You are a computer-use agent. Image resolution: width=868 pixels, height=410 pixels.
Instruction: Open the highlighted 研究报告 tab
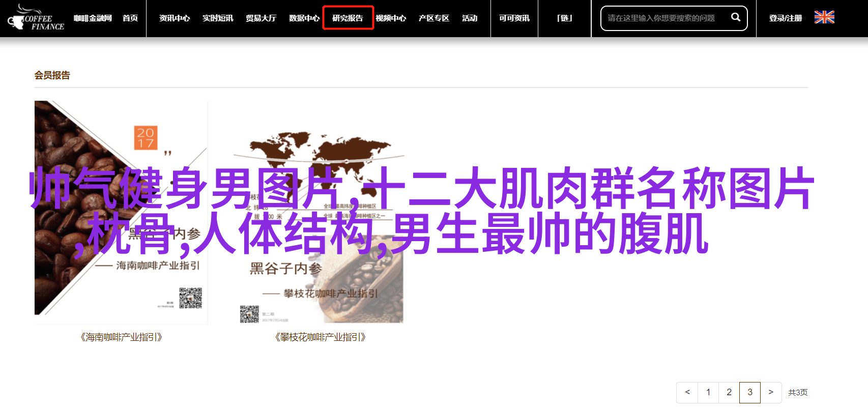click(x=348, y=18)
